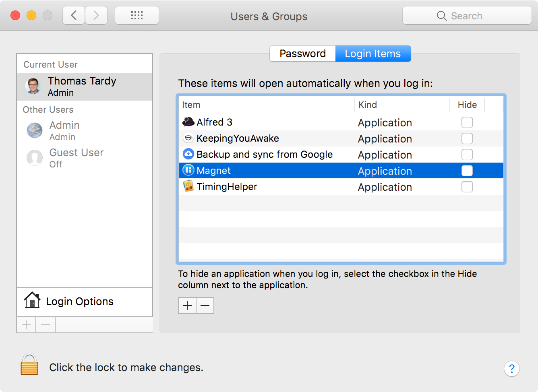Sort by the Kind column header
Image resolution: width=538 pixels, height=392 pixels.
click(402, 105)
